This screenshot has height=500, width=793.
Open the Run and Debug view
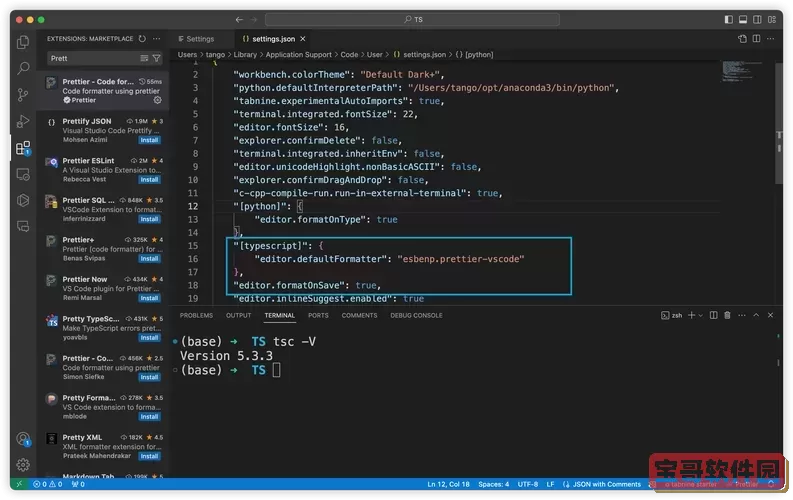(23, 121)
